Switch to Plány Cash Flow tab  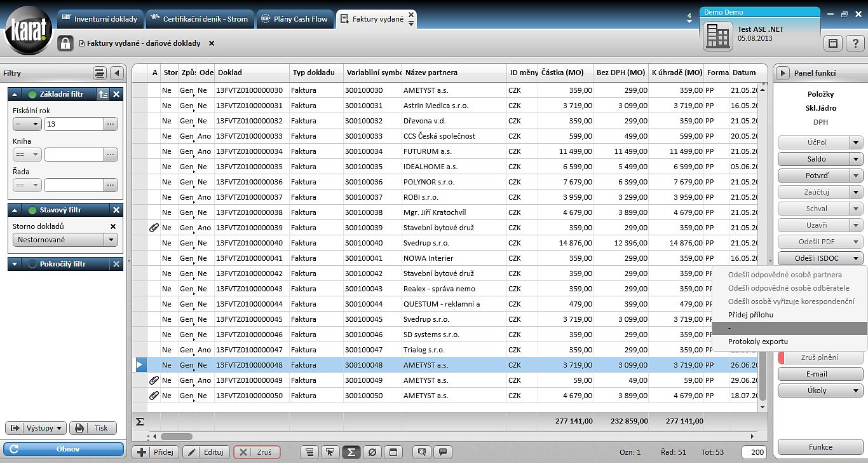(x=295, y=19)
